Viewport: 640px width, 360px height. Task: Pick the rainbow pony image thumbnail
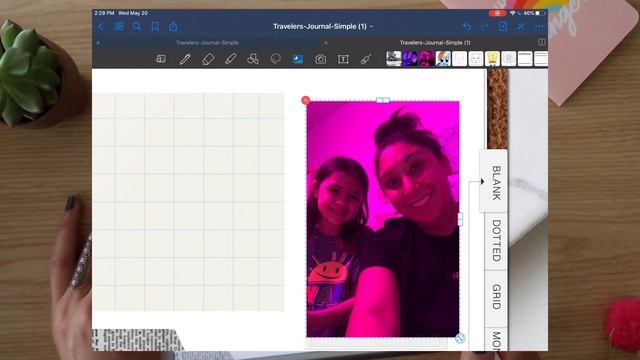[x=443, y=59]
